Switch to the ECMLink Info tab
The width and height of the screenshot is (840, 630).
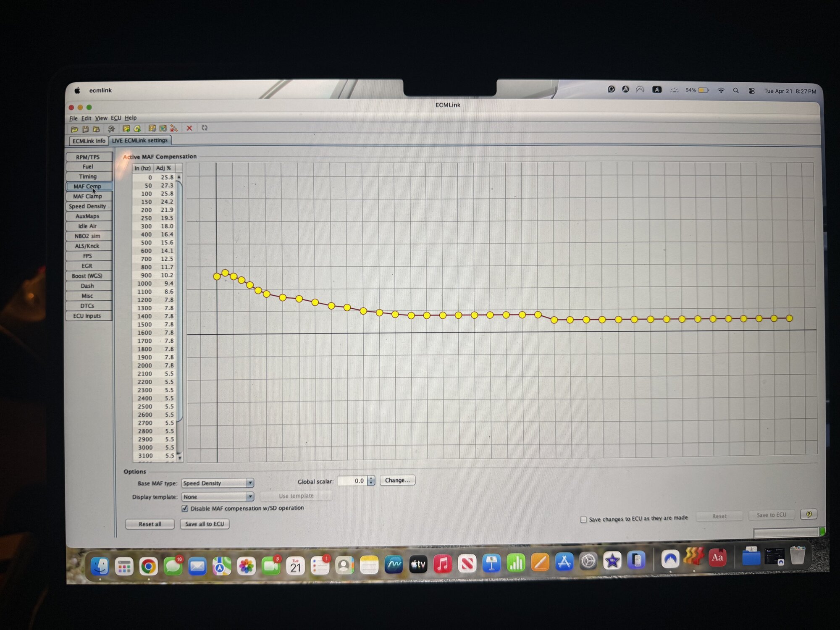89,141
